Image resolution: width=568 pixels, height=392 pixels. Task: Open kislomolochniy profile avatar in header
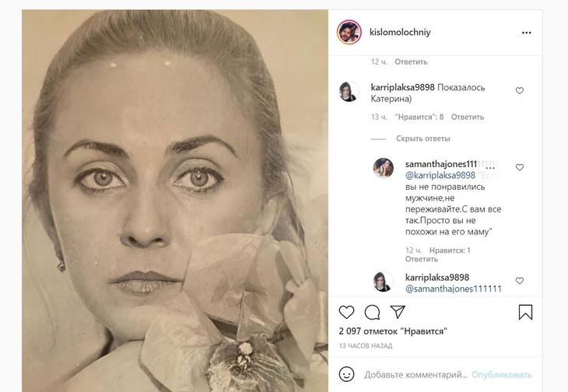[x=349, y=33]
